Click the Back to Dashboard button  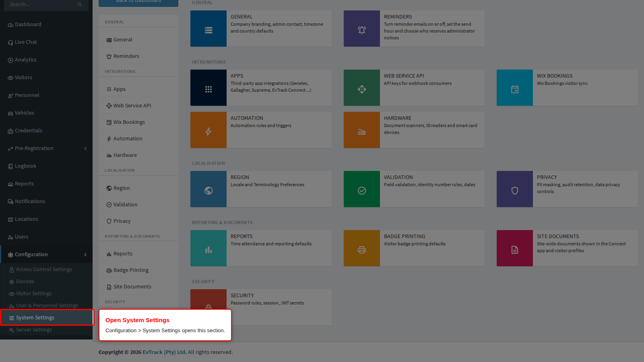click(138, 2)
